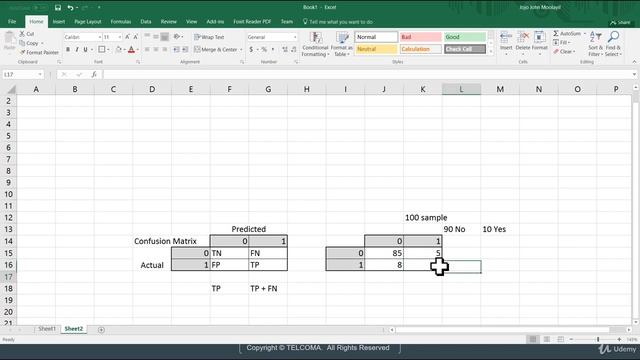Apply the Bad cell style
This screenshot has width=640, height=360.
(x=420, y=37)
